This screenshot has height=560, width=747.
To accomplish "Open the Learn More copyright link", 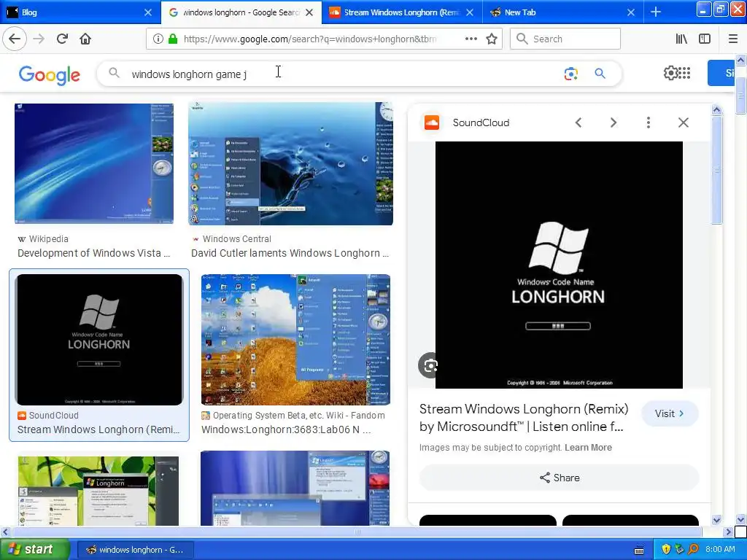I will [588, 448].
